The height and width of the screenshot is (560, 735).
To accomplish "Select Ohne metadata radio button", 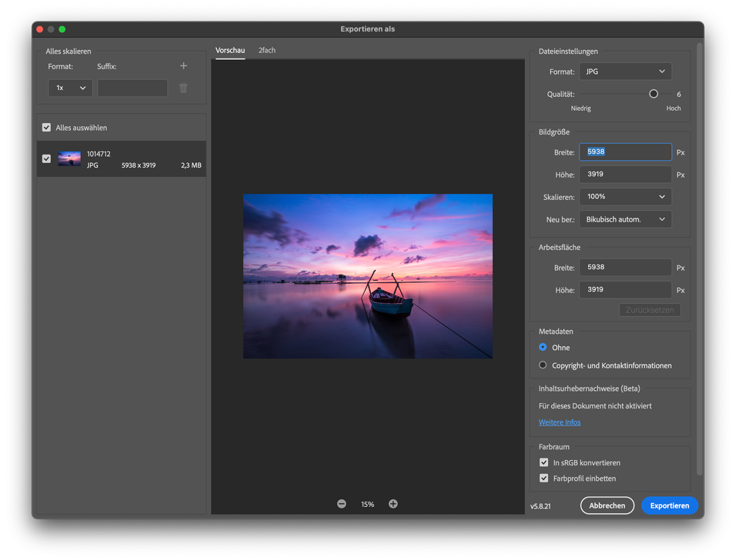I will point(543,347).
